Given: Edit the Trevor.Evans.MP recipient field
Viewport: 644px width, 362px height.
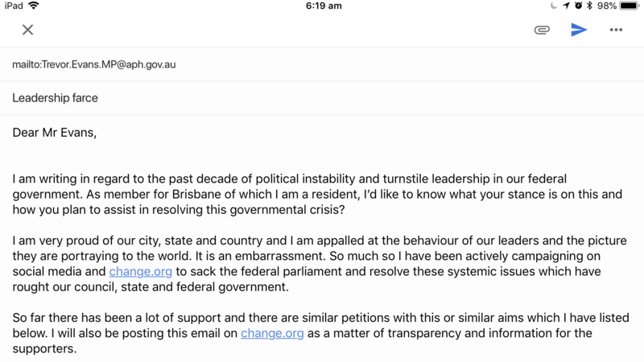Looking at the screenshot, I should pyautogui.click(x=93, y=64).
